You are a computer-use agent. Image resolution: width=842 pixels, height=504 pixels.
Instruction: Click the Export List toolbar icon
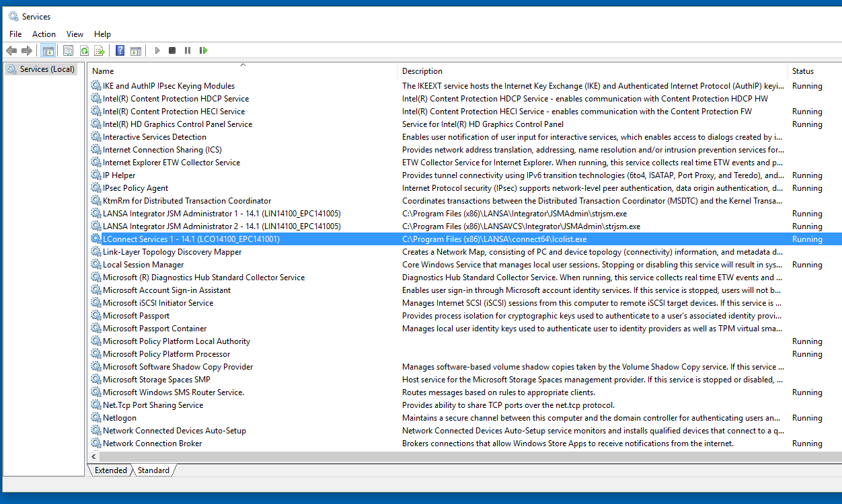(100, 50)
